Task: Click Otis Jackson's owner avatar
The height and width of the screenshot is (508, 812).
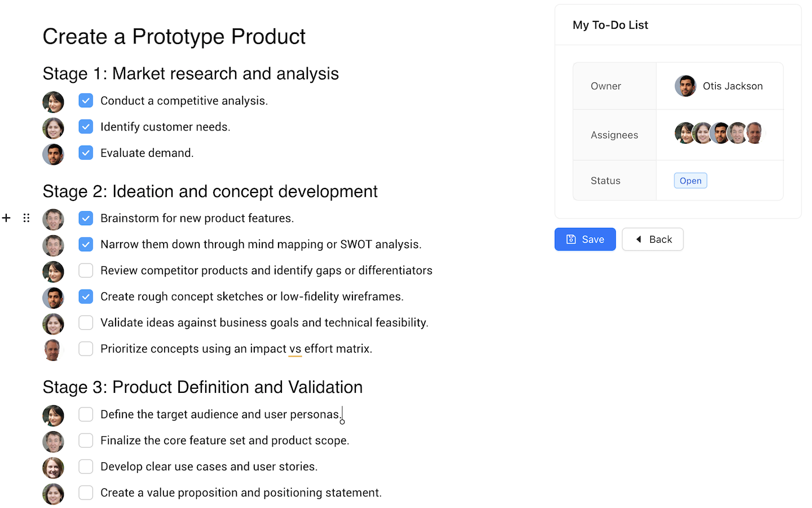Action: [685, 86]
